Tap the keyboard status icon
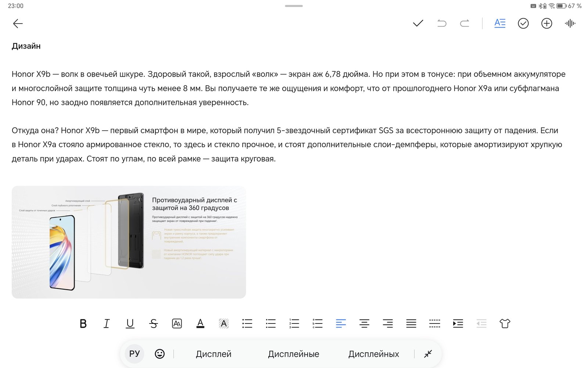The height and width of the screenshot is (368, 588). click(533, 6)
